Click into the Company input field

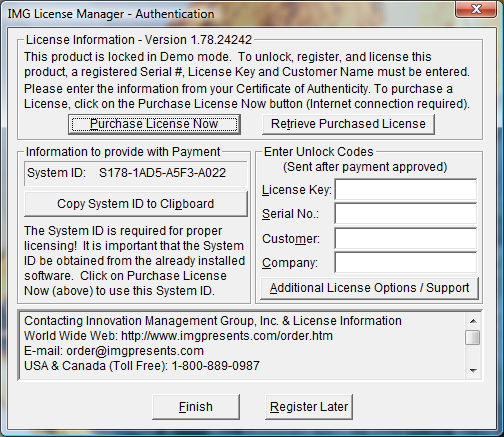[406, 263]
